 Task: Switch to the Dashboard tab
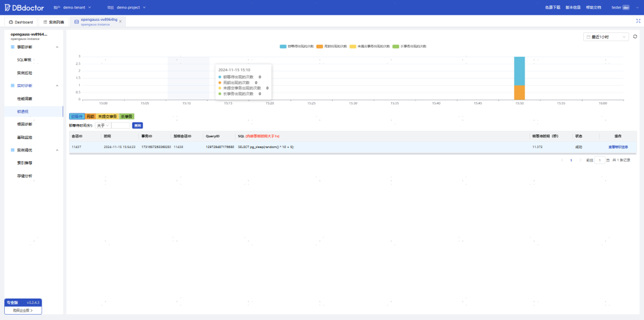tap(21, 22)
